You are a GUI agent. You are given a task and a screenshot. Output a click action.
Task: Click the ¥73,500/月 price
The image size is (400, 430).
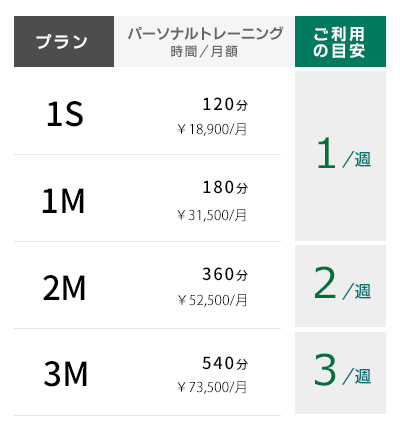[x=212, y=387]
